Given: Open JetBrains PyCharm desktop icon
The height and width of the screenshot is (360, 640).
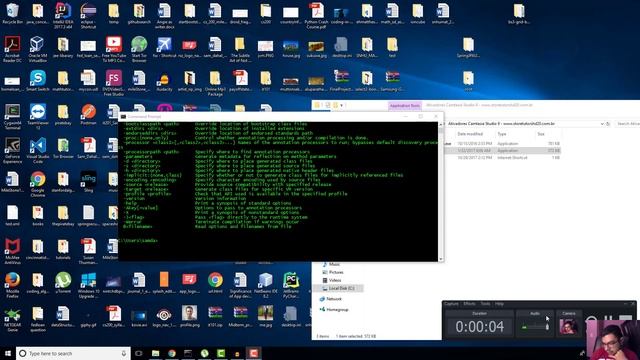Looking at the screenshot, I should [x=291, y=285].
